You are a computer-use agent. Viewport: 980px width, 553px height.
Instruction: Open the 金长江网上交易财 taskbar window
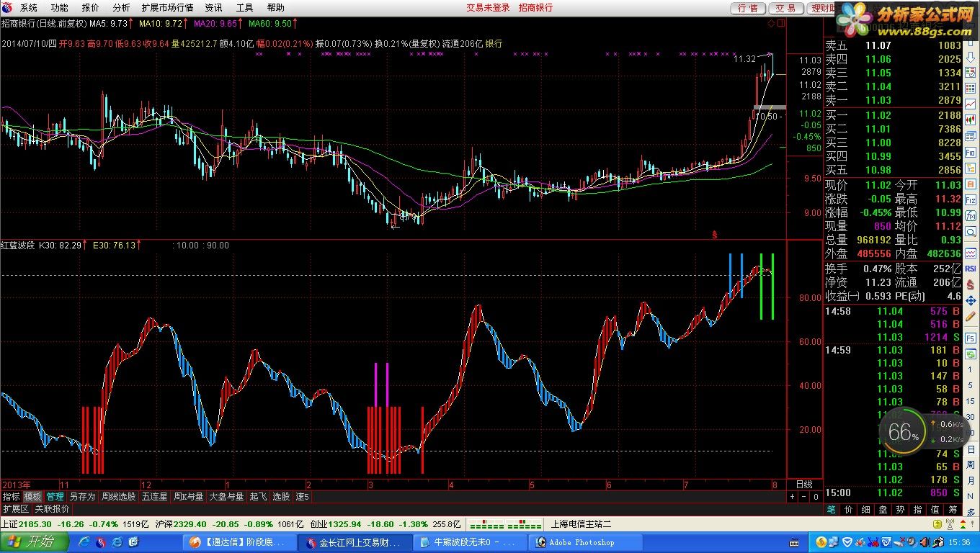pos(354,542)
